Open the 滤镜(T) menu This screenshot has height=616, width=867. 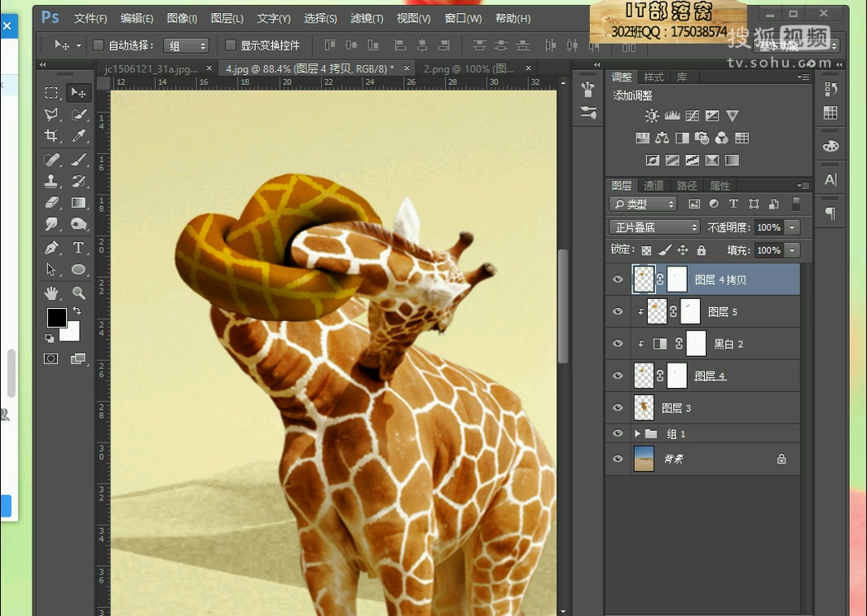[367, 18]
